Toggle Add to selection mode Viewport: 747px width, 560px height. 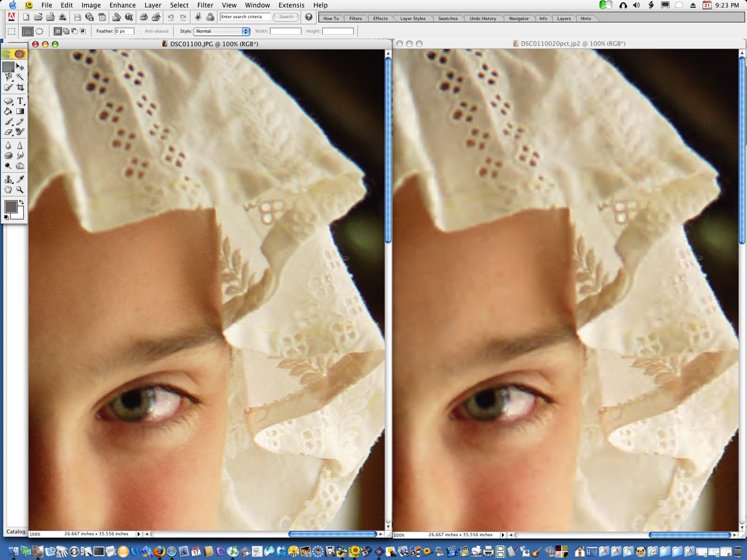click(66, 31)
